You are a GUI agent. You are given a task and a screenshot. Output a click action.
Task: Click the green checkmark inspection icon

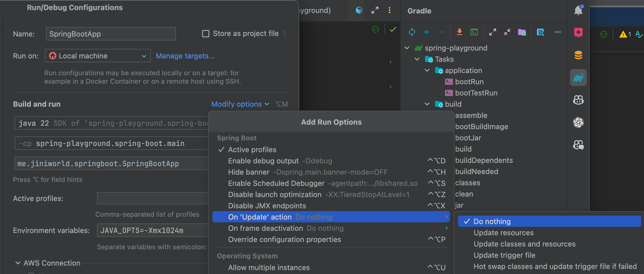393,29
